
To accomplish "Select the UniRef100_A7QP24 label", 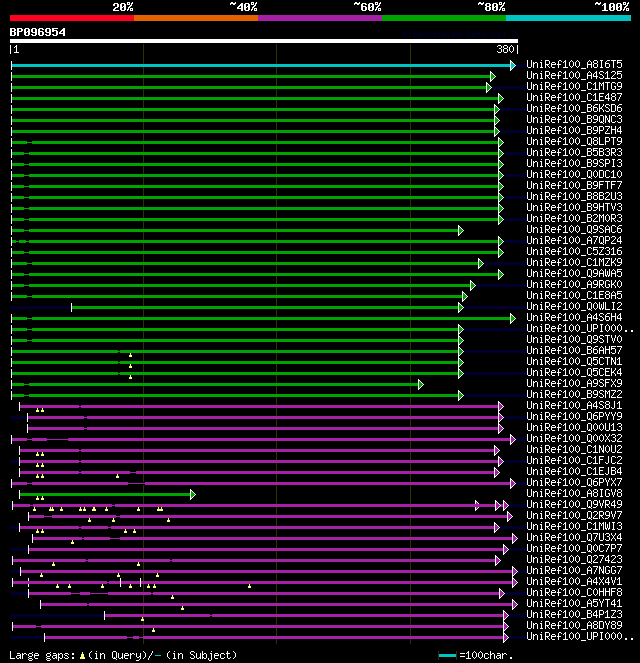I will point(574,240).
